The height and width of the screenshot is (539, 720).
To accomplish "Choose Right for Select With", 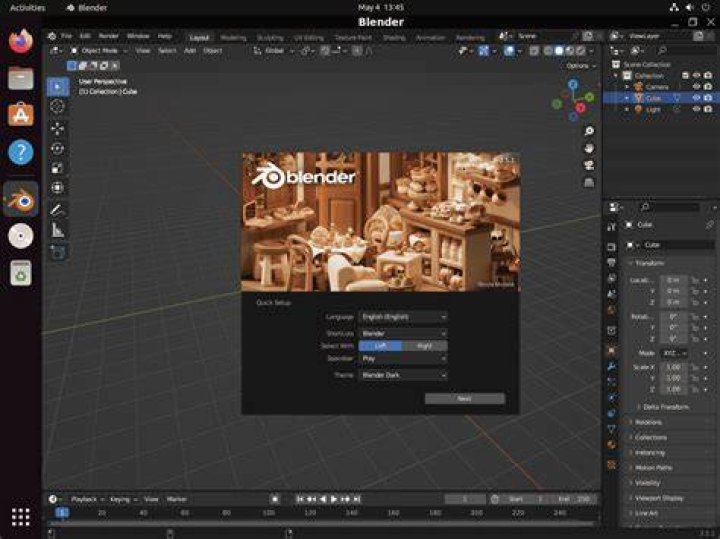I will (425, 346).
